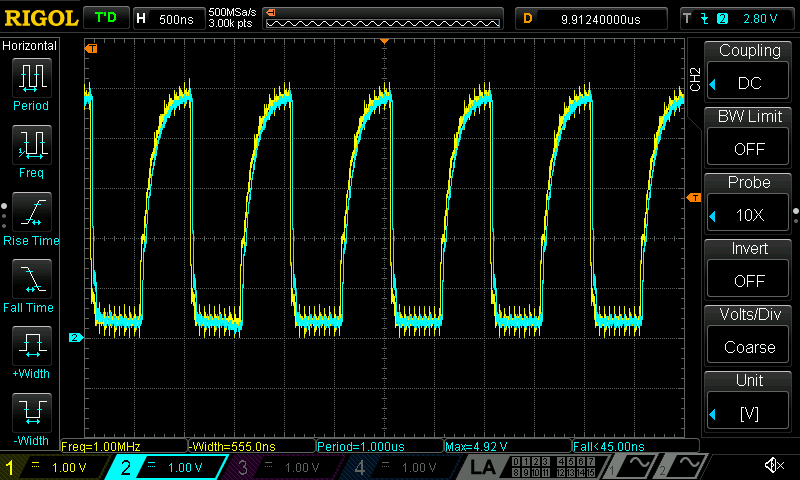The image size is (800, 480).
Task: Click the 2.80 V trigger level value
Action: pos(760,19)
